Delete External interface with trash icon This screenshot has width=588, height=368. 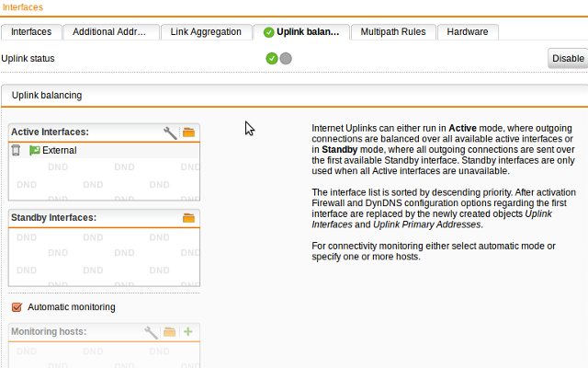click(17, 150)
